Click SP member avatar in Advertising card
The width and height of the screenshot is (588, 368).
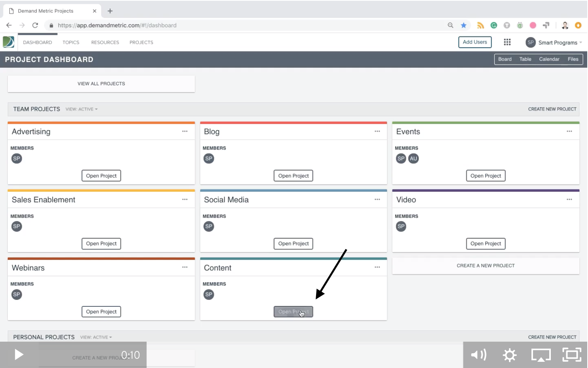(x=17, y=158)
